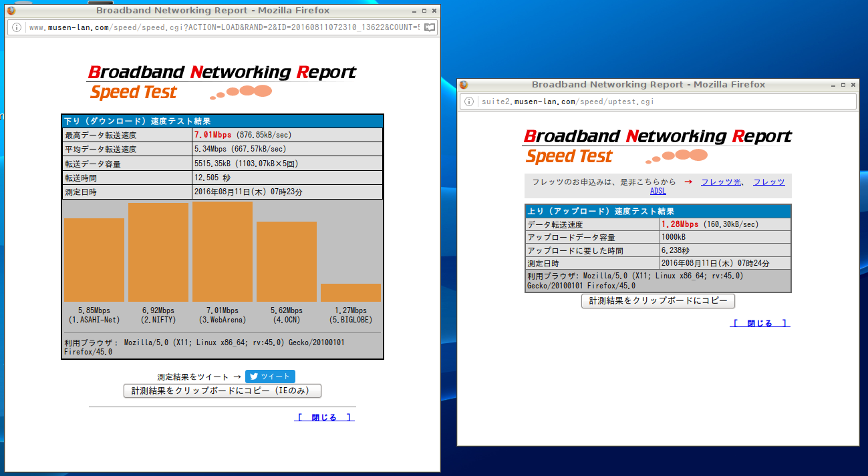Click 閉じる link in upload results page
The height and width of the screenshot is (476, 868).
click(760, 323)
